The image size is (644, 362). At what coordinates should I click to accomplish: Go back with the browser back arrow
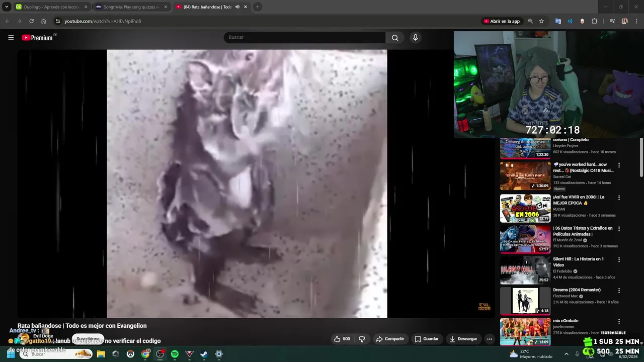tap(7, 21)
